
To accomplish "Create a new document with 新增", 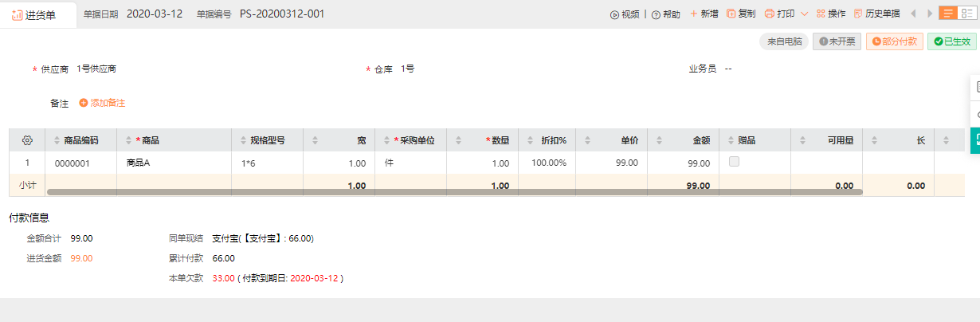I will (704, 14).
